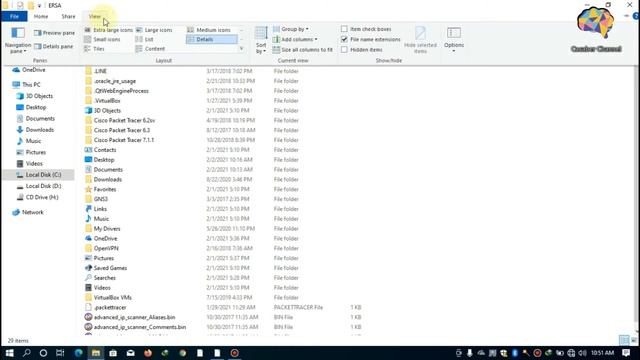Viewport: 640px width, 360px height.
Task: Select Content layout
Action: point(150,49)
